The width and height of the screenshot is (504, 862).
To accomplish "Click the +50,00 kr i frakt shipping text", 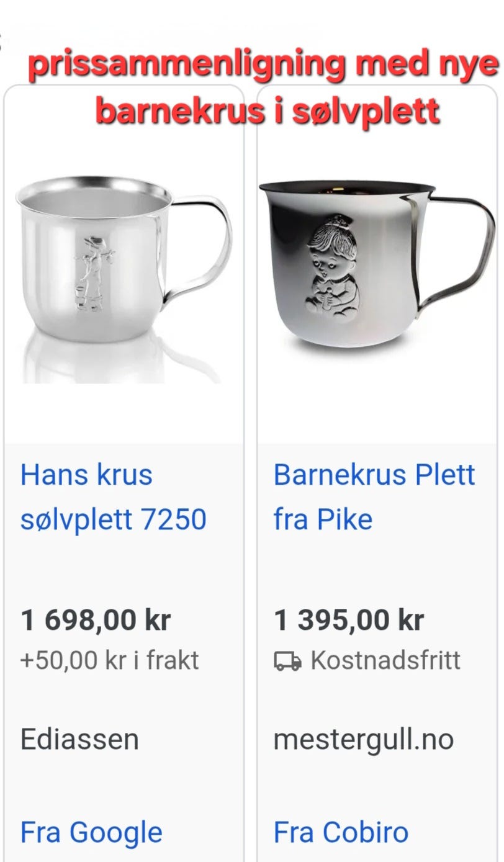I will pyautogui.click(x=109, y=660).
